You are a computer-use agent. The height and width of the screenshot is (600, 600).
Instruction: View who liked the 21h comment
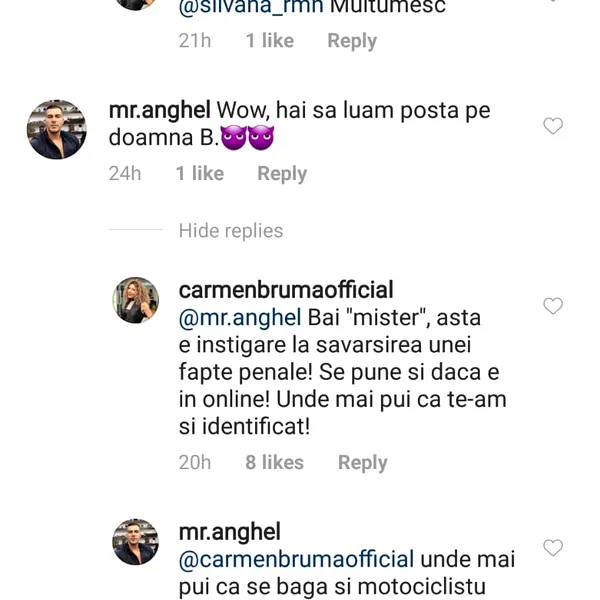[270, 41]
